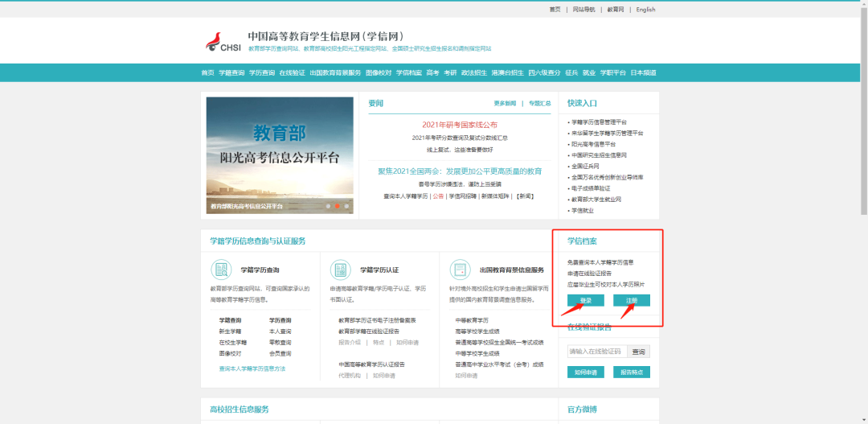Viewport: 868px width, 424px height.
Task: Open 学职平台 in the navigation bar
Action: click(x=612, y=72)
